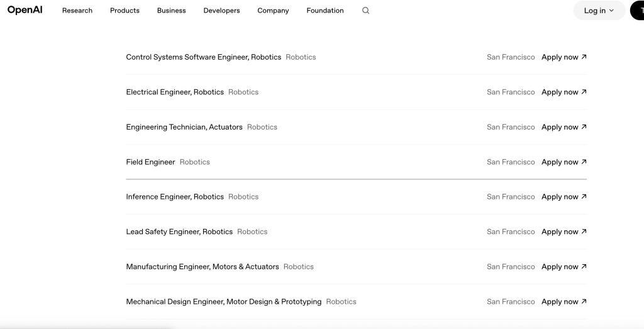Open the Research menu
Screen dimensions: 644x329
[x=77, y=11]
